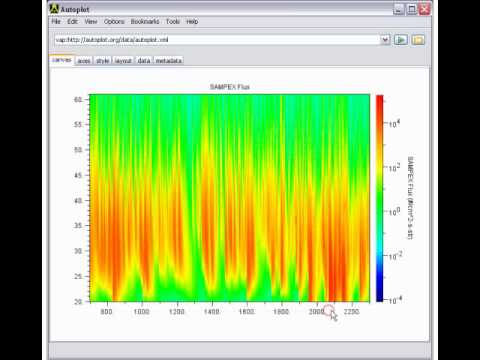
Task: Click inside the spectrogram plot area
Action: click(x=230, y=198)
